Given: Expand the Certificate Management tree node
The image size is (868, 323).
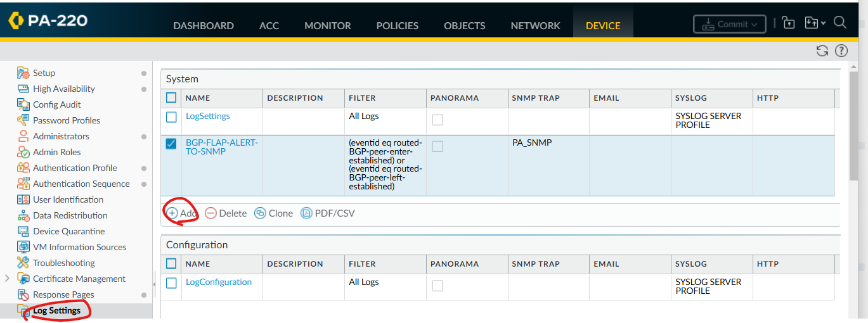Looking at the screenshot, I should pyautogui.click(x=8, y=279).
